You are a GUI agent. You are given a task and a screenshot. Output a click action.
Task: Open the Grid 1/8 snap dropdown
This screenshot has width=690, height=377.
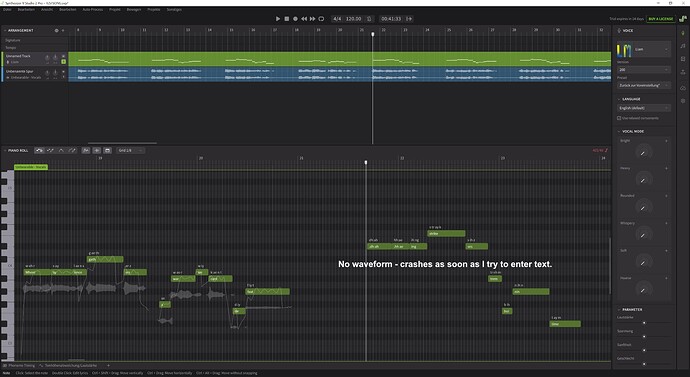(x=130, y=150)
